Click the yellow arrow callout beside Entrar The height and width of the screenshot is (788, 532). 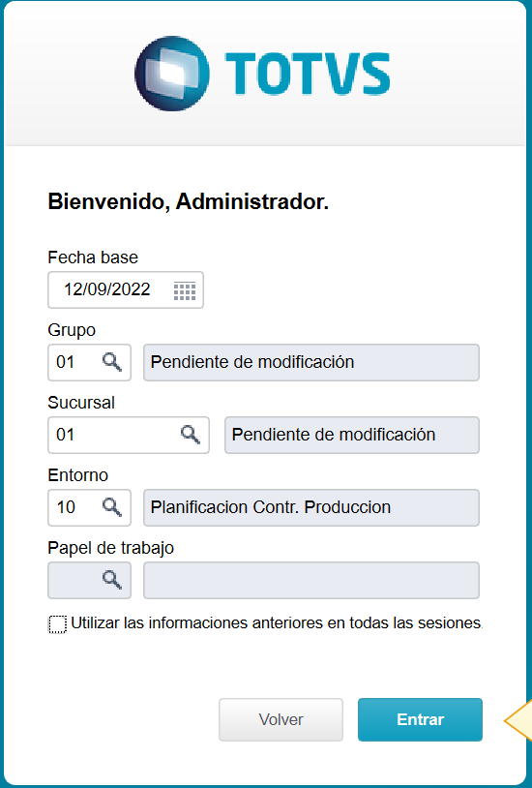click(518, 720)
